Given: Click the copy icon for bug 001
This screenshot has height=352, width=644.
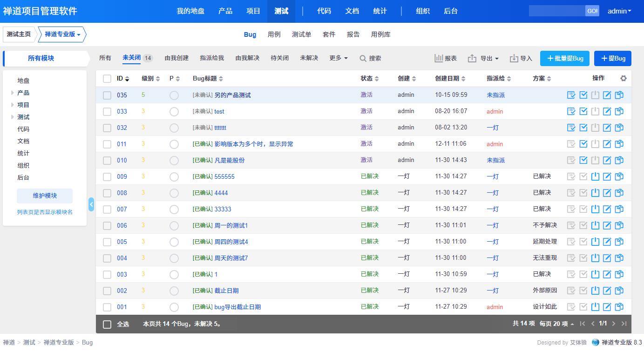Looking at the screenshot, I should [x=619, y=307].
